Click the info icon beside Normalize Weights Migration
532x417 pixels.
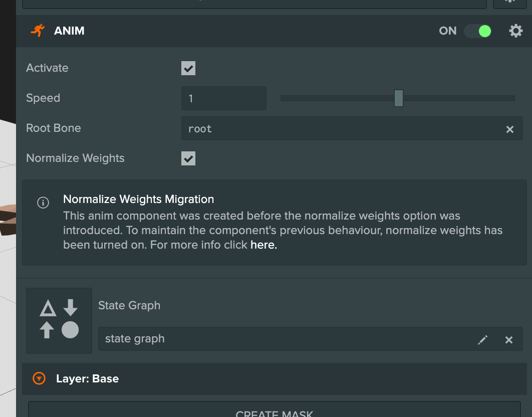click(x=43, y=202)
